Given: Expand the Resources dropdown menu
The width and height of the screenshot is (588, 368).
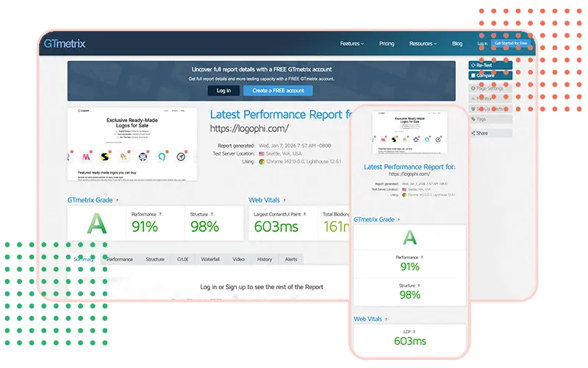Looking at the screenshot, I should point(423,43).
